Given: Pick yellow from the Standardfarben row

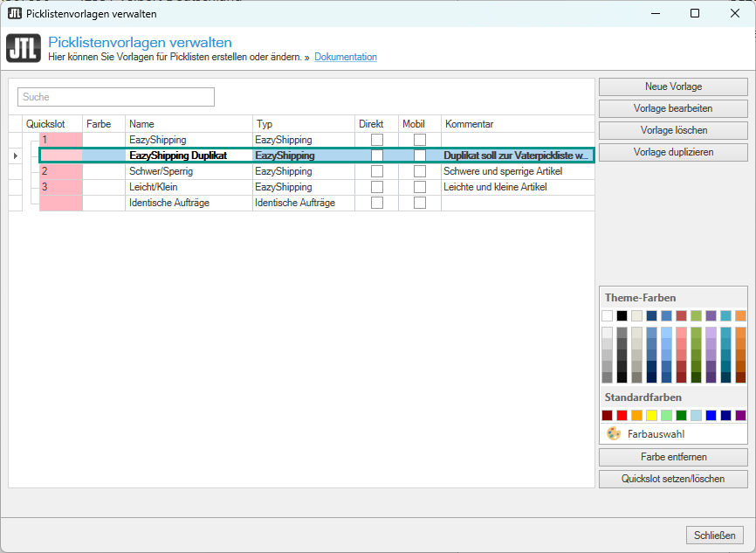Looking at the screenshot, I should tap(651, 415).
